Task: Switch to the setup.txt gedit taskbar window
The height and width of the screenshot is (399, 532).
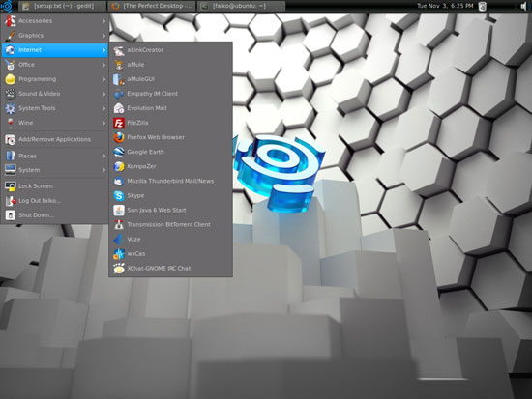Action: pos(62,6)
